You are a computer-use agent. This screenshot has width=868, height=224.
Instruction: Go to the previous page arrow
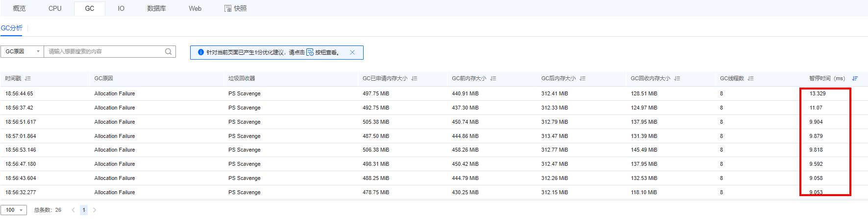tap(73, 210)
